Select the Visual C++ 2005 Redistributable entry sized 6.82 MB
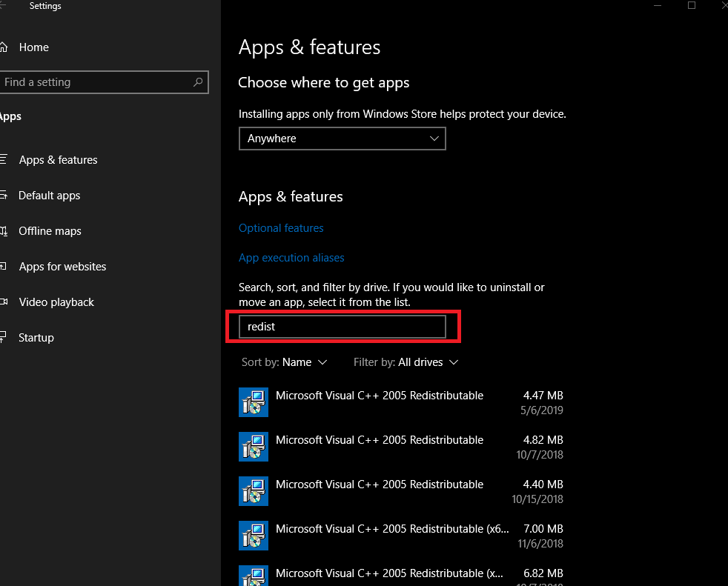728x586 pixels. click(401, 576)
